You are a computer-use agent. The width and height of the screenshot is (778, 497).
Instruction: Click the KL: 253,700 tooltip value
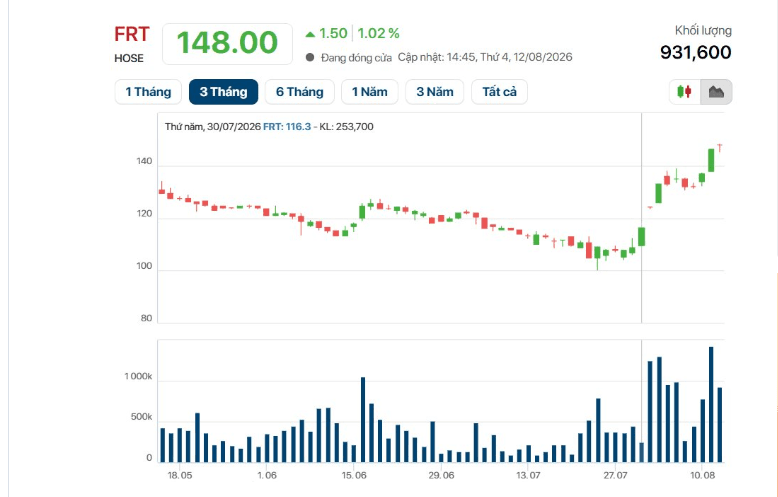pyautogui.click(x=346, y=126)
